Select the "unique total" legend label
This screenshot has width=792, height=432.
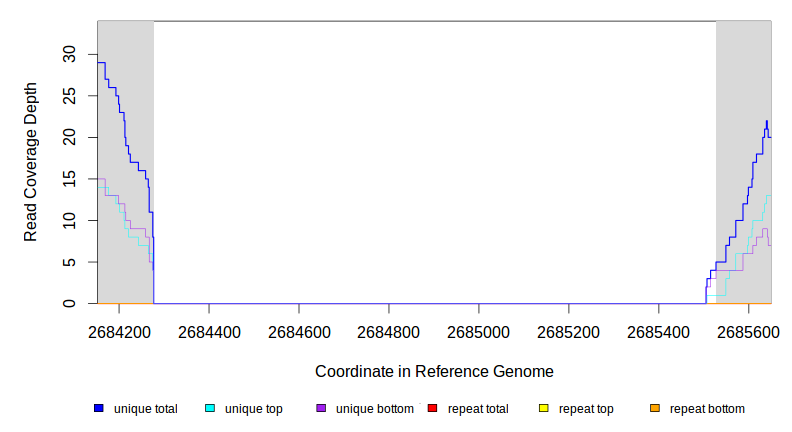(x=145, y=409)
